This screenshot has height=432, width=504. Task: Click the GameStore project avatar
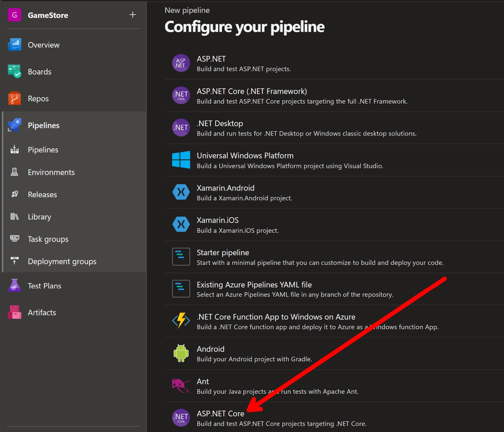click(14, 15)
